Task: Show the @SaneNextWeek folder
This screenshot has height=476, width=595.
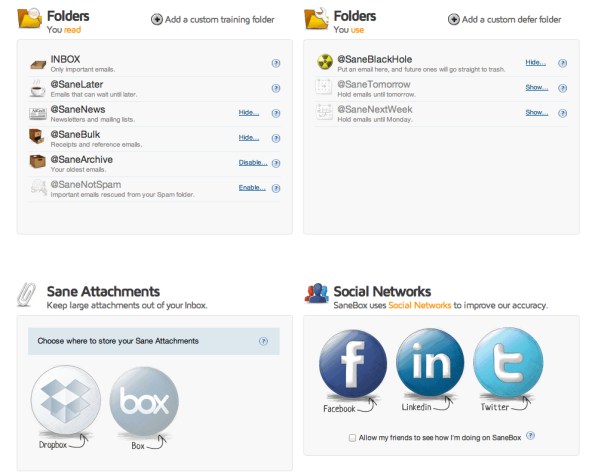Action: point(537,112)
